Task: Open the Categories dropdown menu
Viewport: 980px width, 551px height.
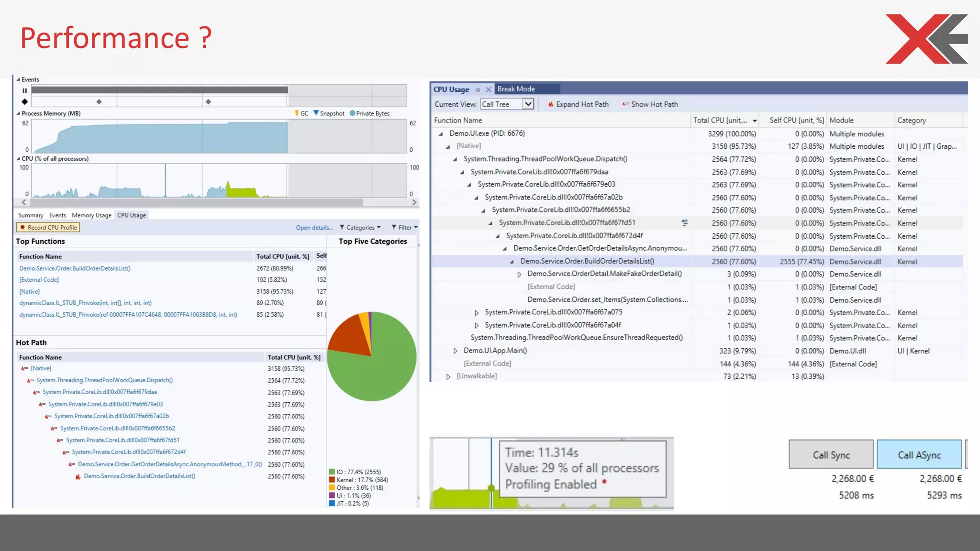Action: [x=360, y=228]
